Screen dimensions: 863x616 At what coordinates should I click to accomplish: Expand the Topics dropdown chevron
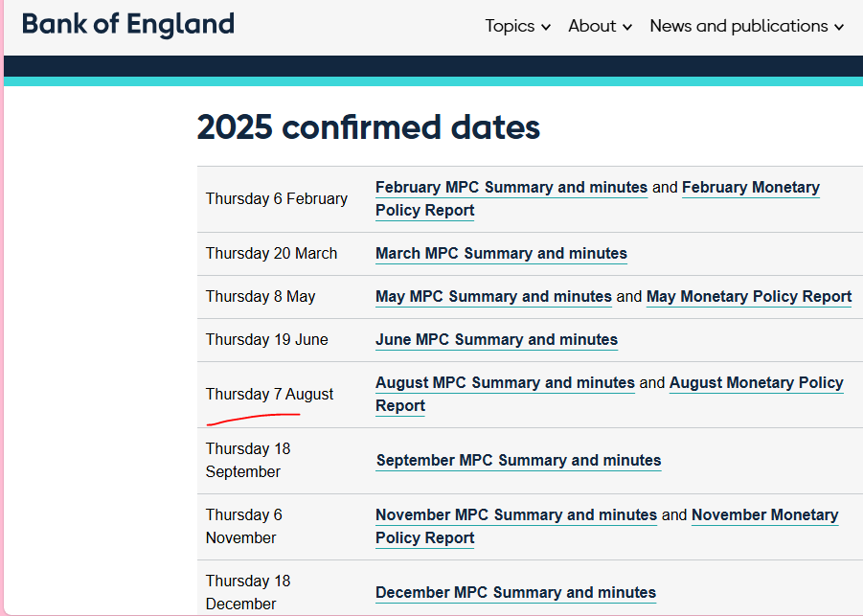[546, 28]
